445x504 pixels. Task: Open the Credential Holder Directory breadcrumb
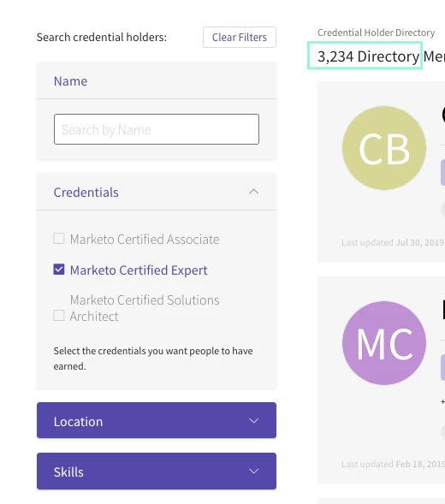point(377,33)
